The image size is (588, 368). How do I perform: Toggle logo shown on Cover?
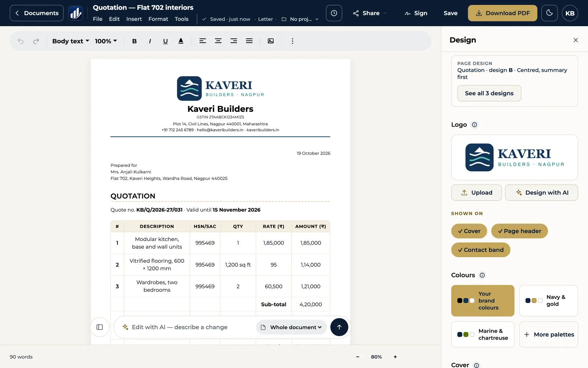tap(469, 231)
